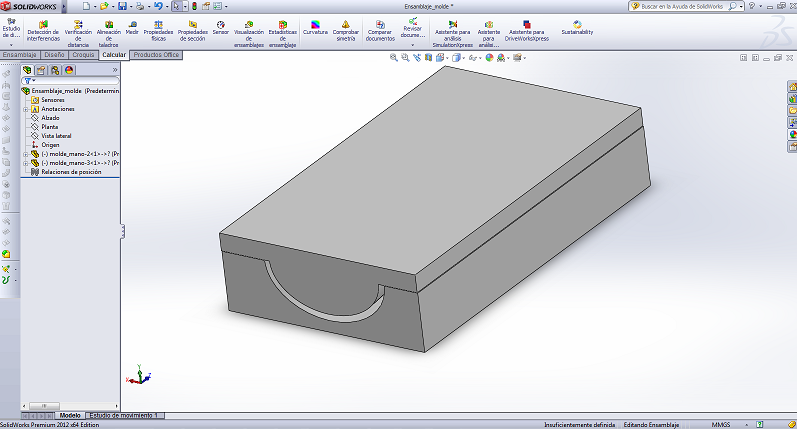The height and width of the screenshot is (429, 797).
Task: Select the Calcular ribbon tab
Action: pyautogui.click(x=114, y=55)
